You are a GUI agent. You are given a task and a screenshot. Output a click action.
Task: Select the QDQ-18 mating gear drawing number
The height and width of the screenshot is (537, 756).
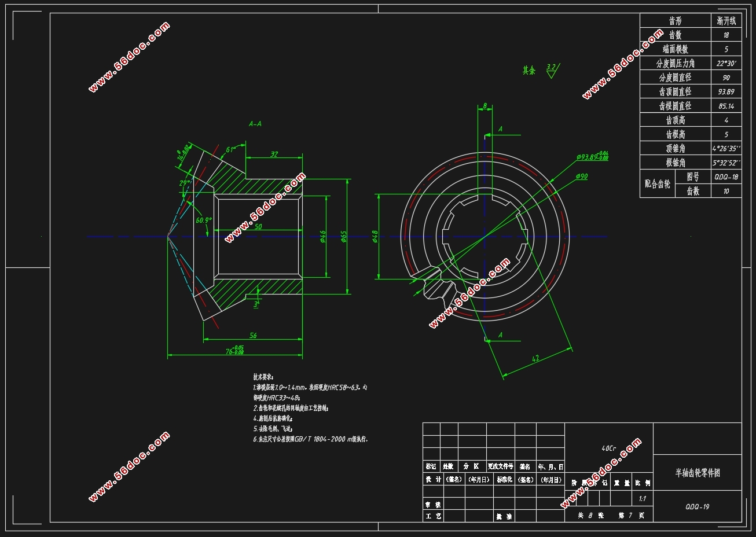(x=726, y=176)
